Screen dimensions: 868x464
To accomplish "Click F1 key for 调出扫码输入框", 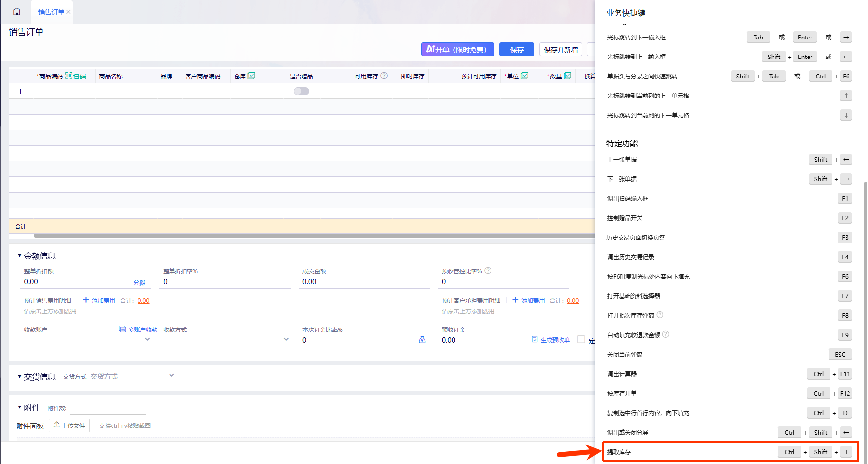I will (845, 198).
